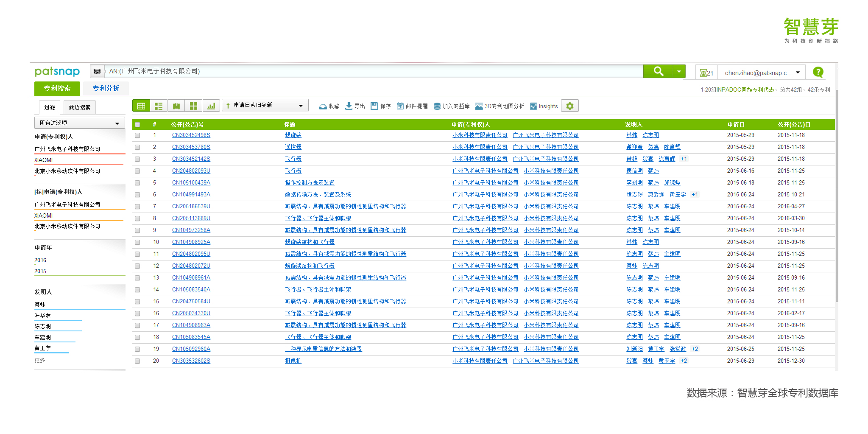The height and width of the screenshot is (434, 868).
Task: Click the patsnap logo
Action: tap(57, 71)
